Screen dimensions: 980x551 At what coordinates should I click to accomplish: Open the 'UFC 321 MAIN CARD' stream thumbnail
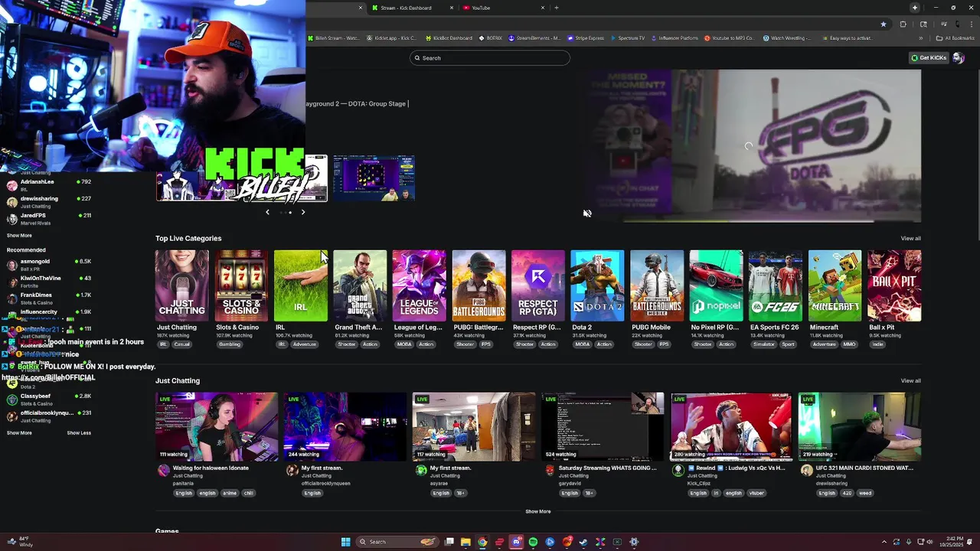pyautogui.click(x=860, y=427)
